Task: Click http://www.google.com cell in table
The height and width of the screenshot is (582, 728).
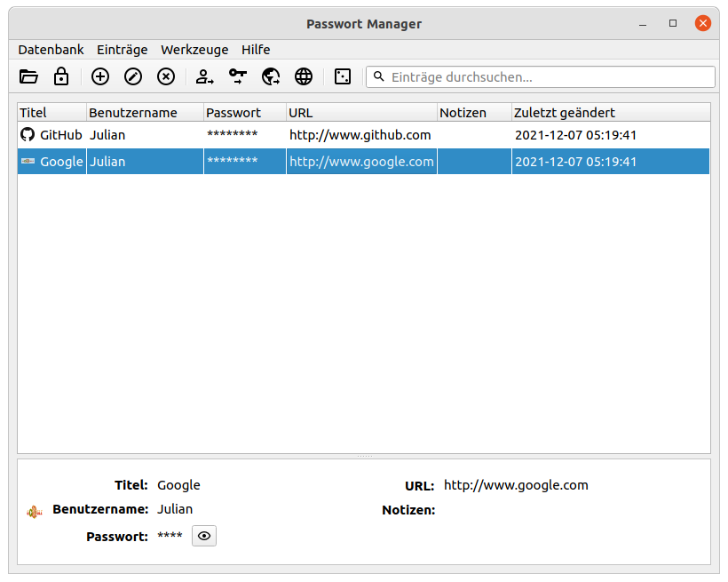Action: [361, 162]
